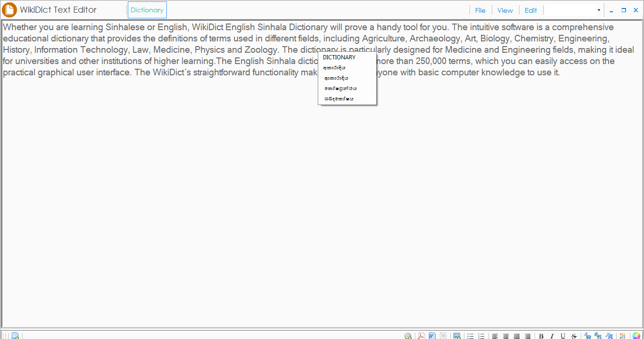Close the WikiDict Text Editor
Image resolution: width=644 pixels, height=339 pixels.
[636, 10]
